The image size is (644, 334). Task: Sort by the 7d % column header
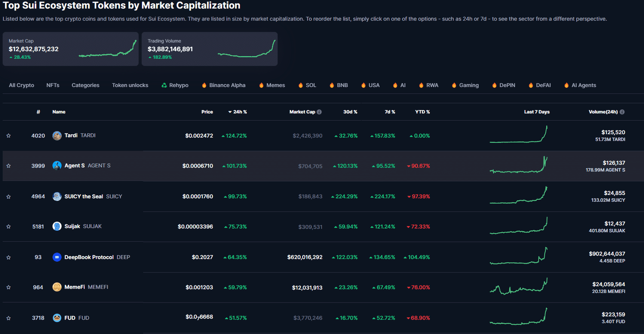point(389,112)
